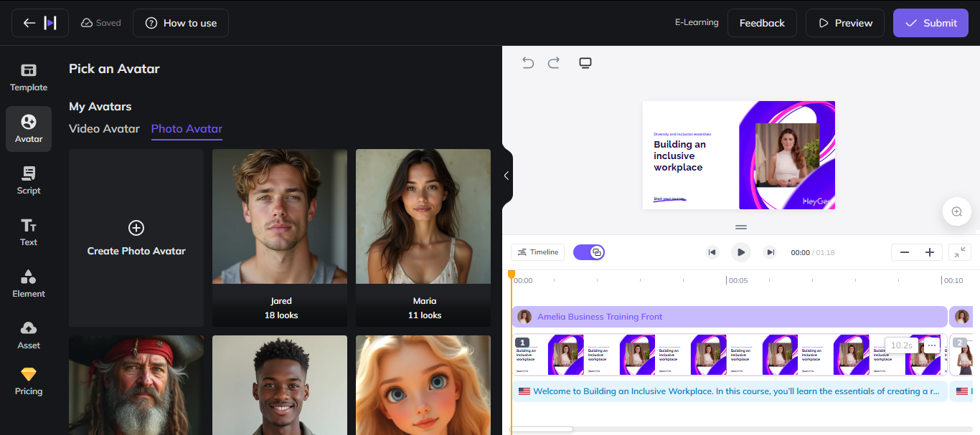Screen dimensions: 980x435
Task: Collapse the timeline panel with arrows icon
Action: click(x=959, y=252)
